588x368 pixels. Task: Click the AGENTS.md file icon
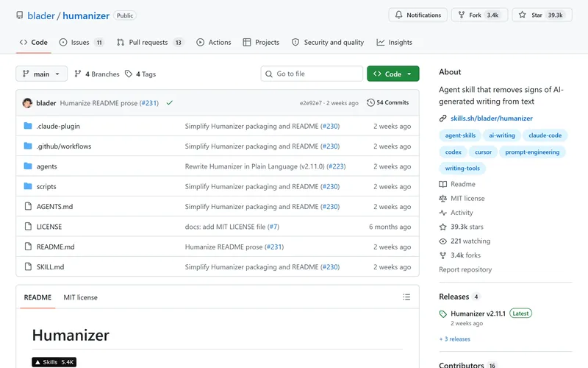click(28, 206)
